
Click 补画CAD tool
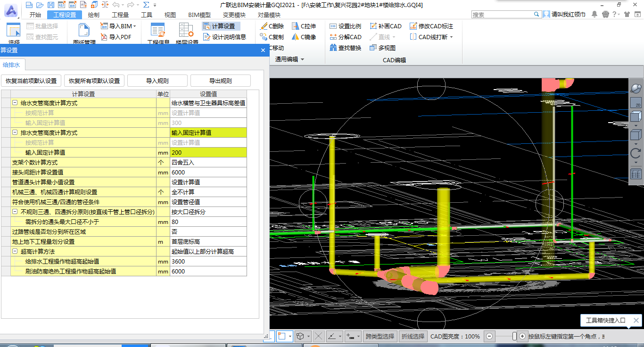(x=386, y=26)
